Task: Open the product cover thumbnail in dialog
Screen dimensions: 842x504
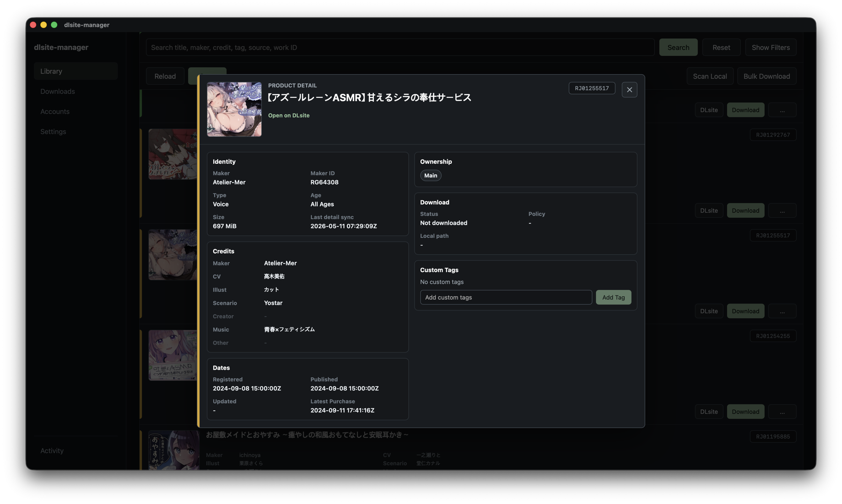Action: (x=234, y=109)
